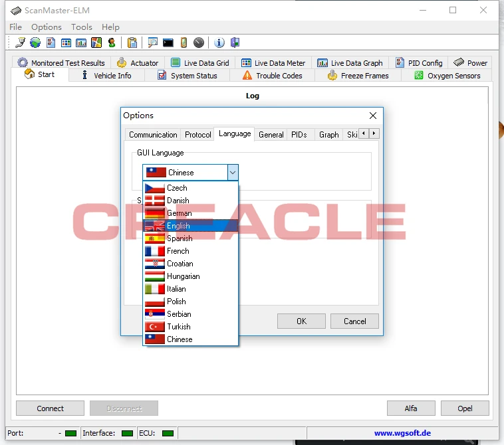Click the handheld device toolbar icon
Viewport: 504px width, 445px height.
click(x=184, y=43)
